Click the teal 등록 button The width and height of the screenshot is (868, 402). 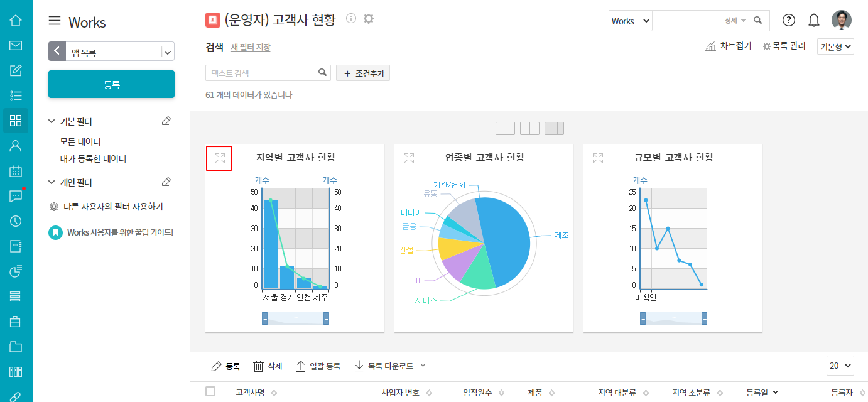click(111, 84)
